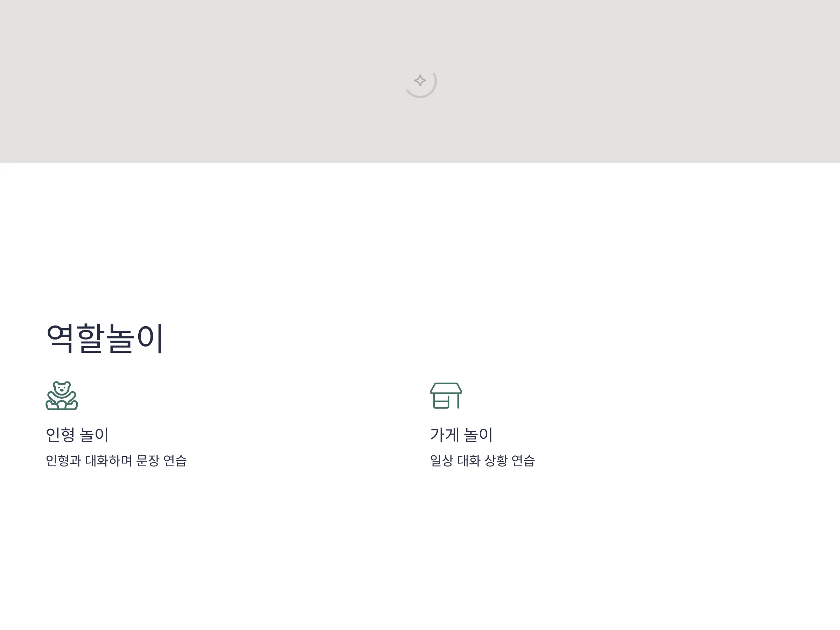Click the circular loading spinner arc
The image size is (840, 630).
(421, 85)
